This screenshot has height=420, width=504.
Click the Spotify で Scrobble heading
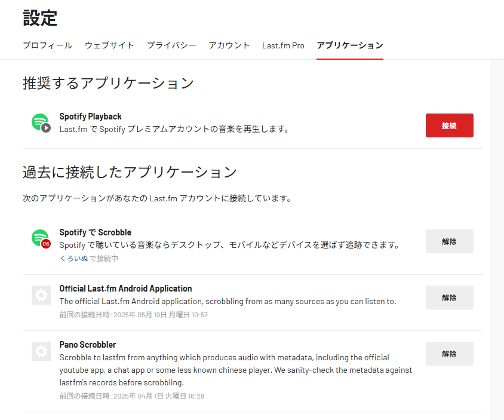coord(95,232)
